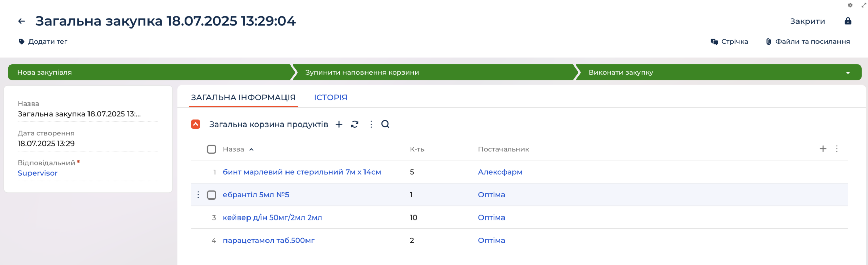Screen dimensions: 868x265
Task: Expand the stage dropdown arrow
Action: (848, 73)
